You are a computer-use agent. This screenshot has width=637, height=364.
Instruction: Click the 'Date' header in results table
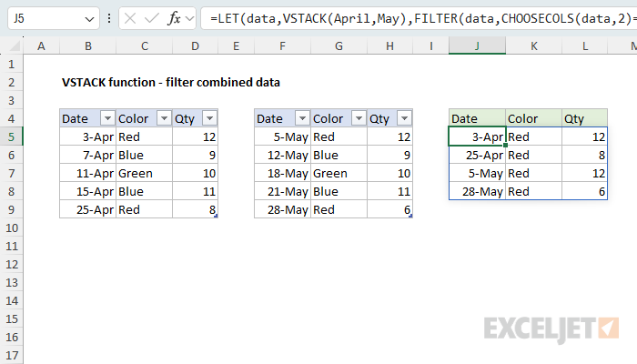(477, 118)
